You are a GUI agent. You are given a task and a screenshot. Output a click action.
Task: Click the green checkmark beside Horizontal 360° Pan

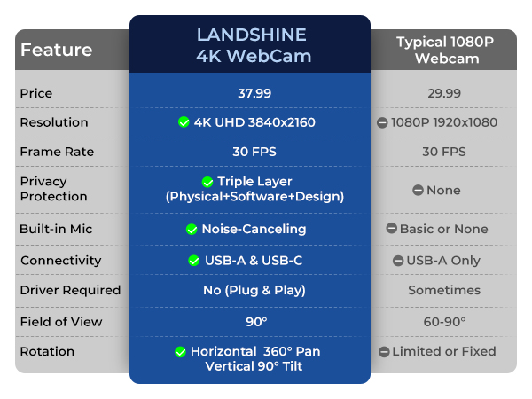click(180, 352)
